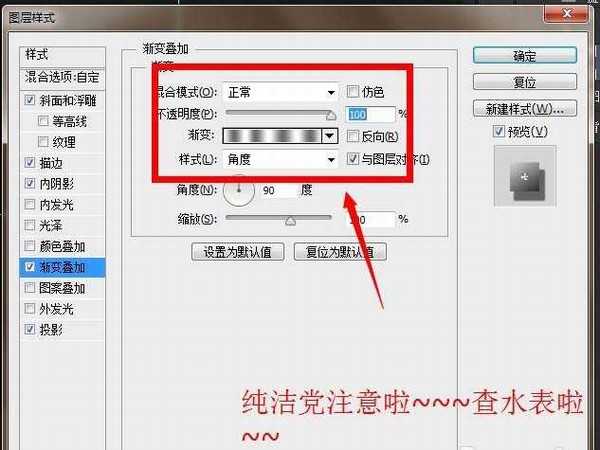
Task: Select the 样式 header in list
Action: pos(62,56)
